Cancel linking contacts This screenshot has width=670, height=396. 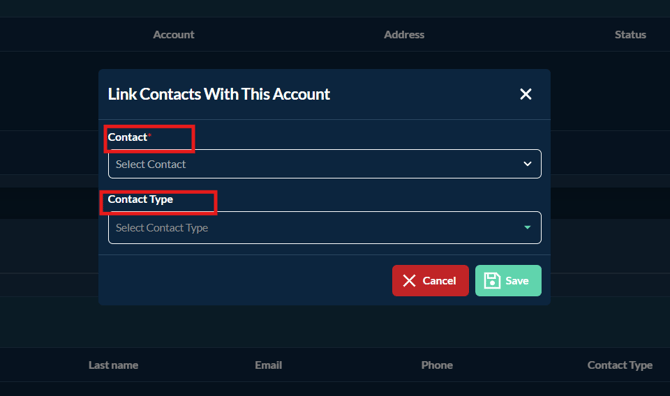coord(430,281)
